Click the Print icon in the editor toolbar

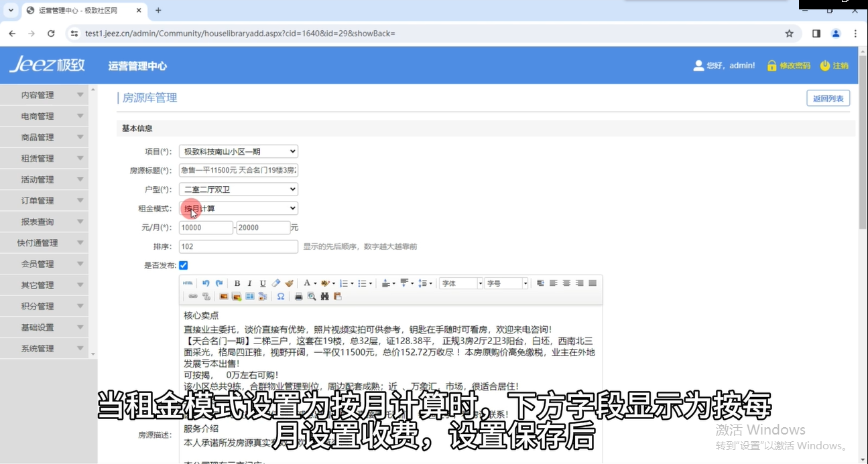[x=298, y=296]
